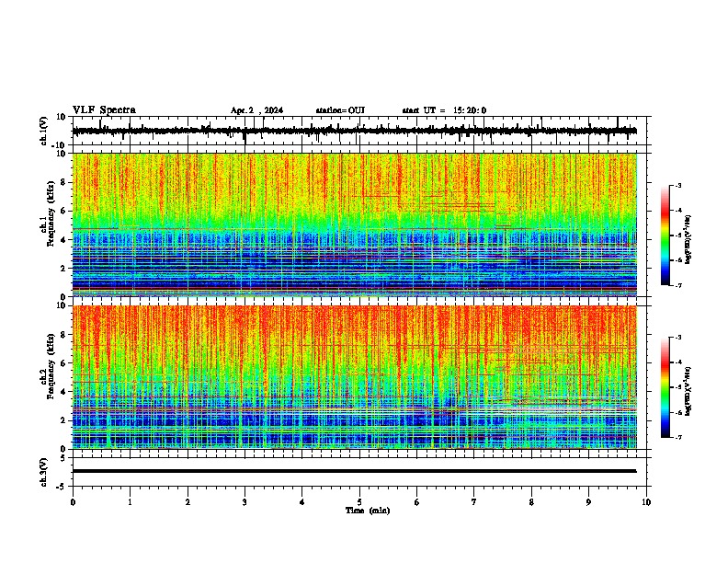728x563 pixels.
Task: Click the ch.3 flat voltage trace
Action: (355, 471)
